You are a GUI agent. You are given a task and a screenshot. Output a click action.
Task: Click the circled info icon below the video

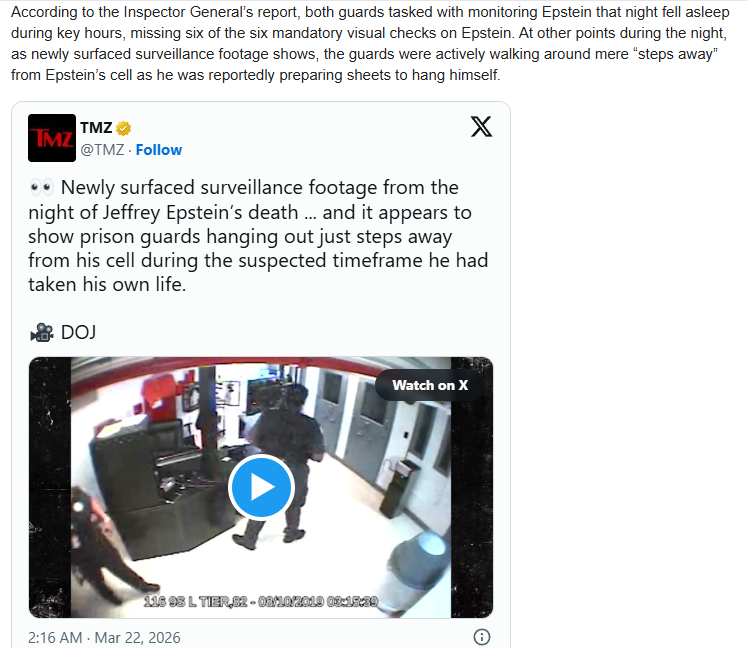(x=482, y=637)
